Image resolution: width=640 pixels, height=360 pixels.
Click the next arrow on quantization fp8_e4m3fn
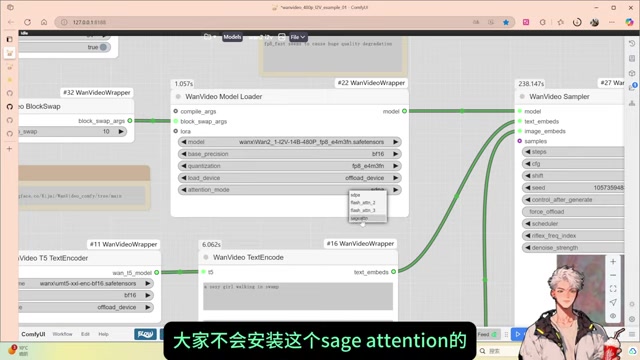pyautogui.click(x=396, y=166)
